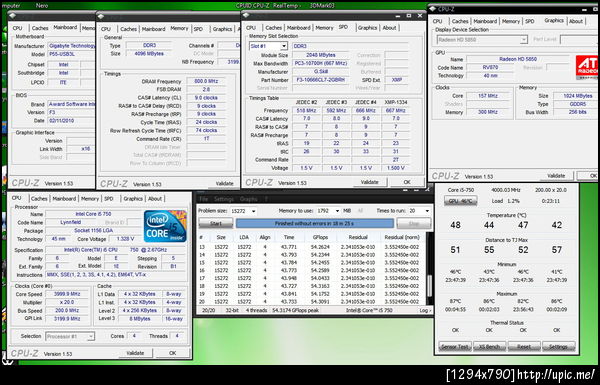Click the Time column header in LinX
Image resolution: width=600 pixels, height=385 pixels.
tap(289, 237)
